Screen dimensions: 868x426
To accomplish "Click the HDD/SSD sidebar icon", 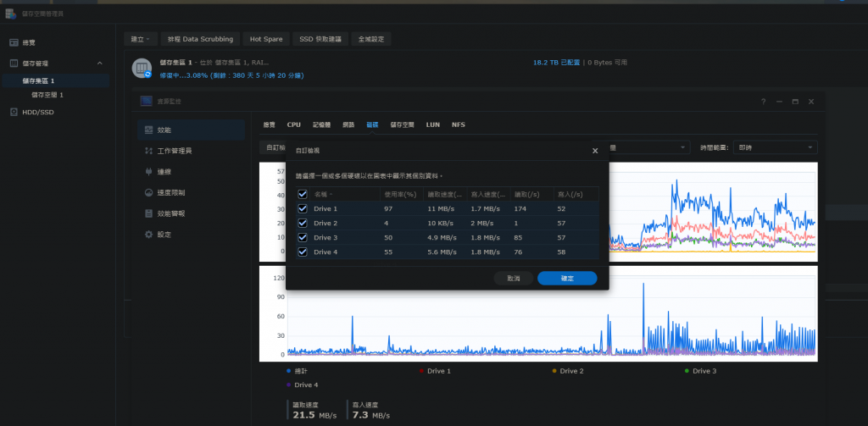I will point(14,113).
